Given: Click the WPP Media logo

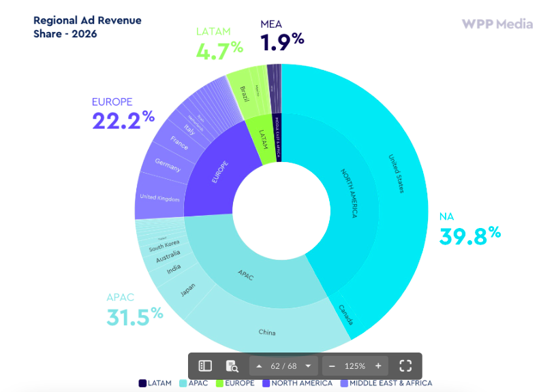Looking at the screenshot, I should click(497, 24).
